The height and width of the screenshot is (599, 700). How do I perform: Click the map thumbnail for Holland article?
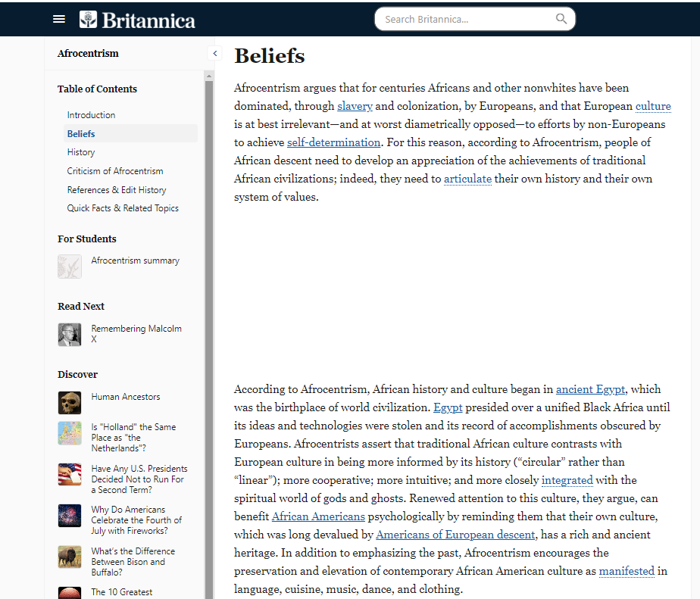(70, 433)
